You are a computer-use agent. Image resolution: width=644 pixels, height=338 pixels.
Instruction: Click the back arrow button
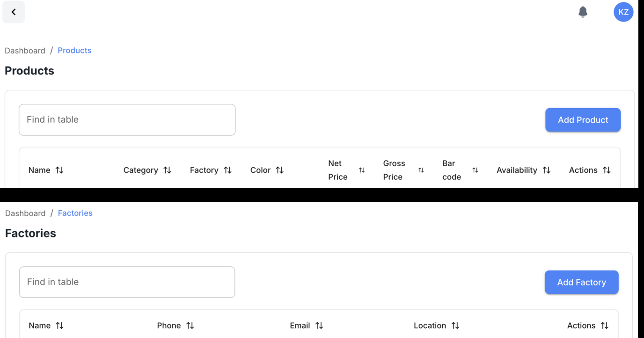pos(14,12)
